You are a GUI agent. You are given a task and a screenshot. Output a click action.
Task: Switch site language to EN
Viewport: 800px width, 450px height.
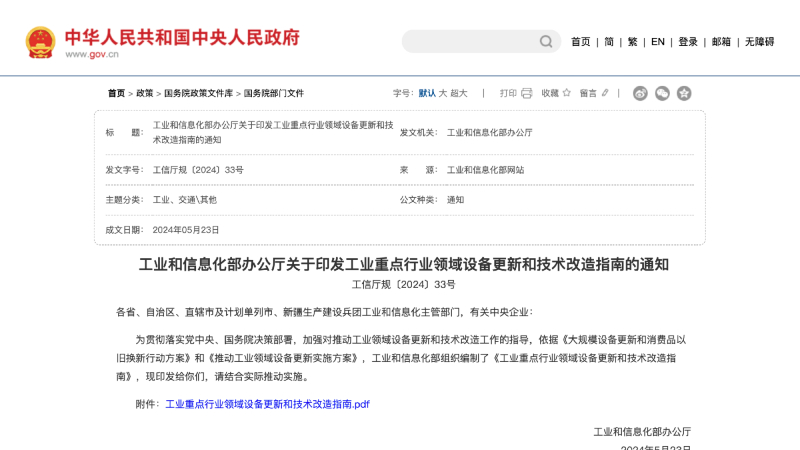[x=658, y=42]
